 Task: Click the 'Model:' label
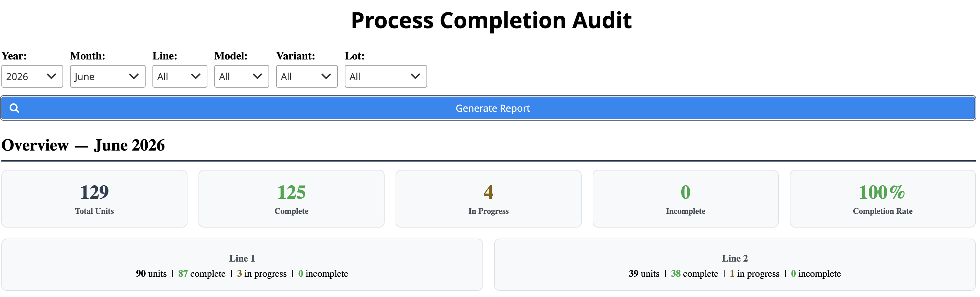pos(231,56)
